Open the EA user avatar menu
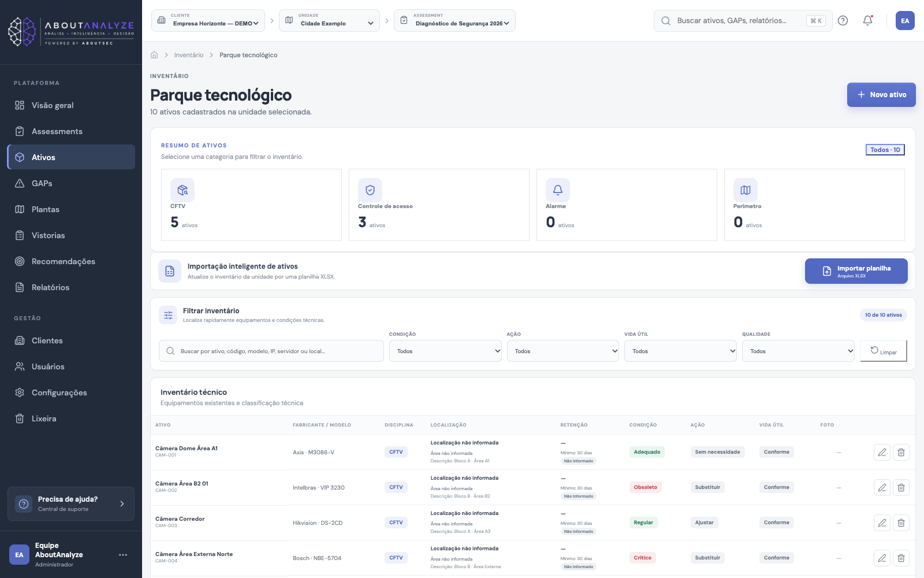 pos(905,21)
